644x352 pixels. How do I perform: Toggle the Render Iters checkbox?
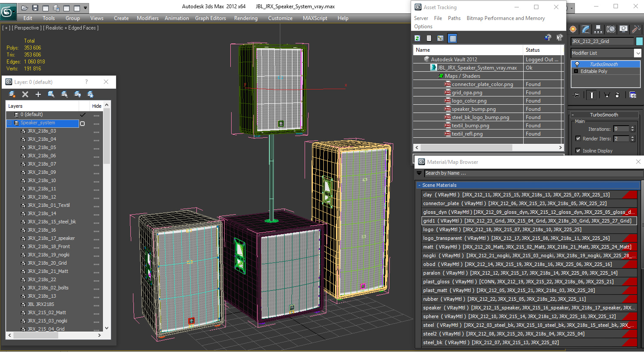click(x=578, y=139)
